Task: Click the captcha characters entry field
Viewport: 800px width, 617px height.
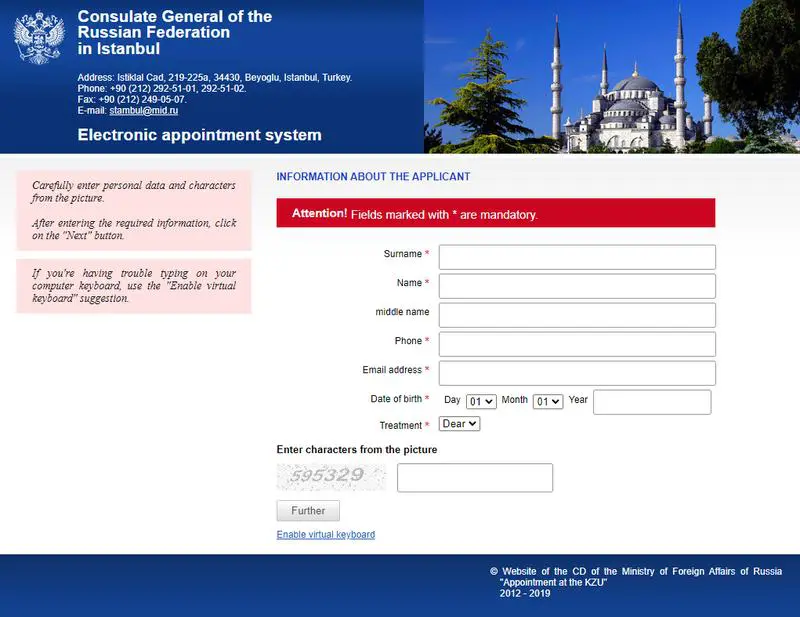Action: (474, 478)
